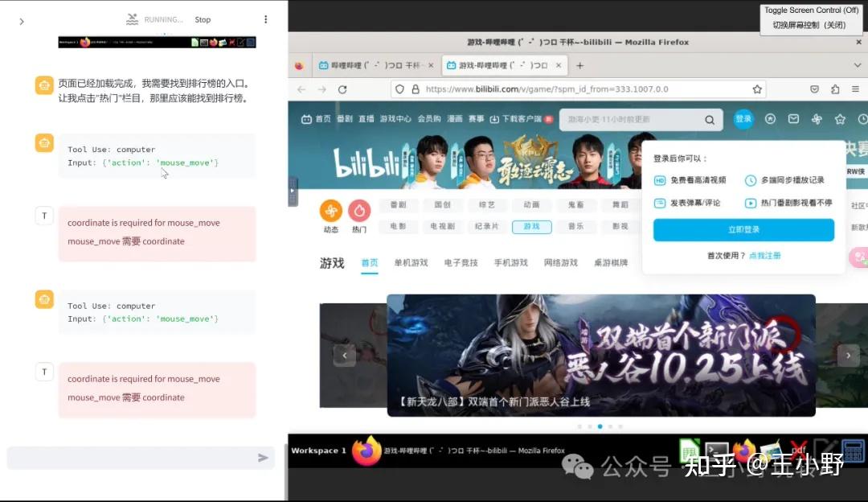Click the send message arrow icon
This screenshot has height=502, width=868.
coord(263,458)
